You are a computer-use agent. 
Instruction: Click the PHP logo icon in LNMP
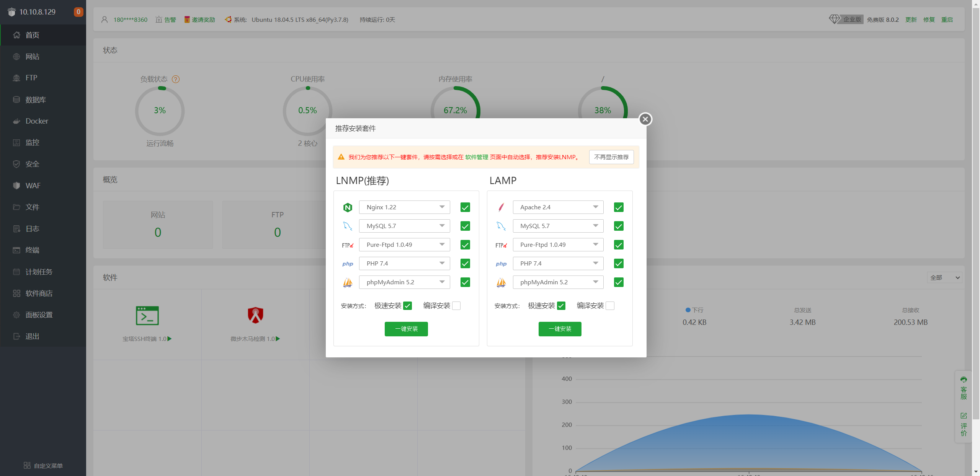coord(348,264)
